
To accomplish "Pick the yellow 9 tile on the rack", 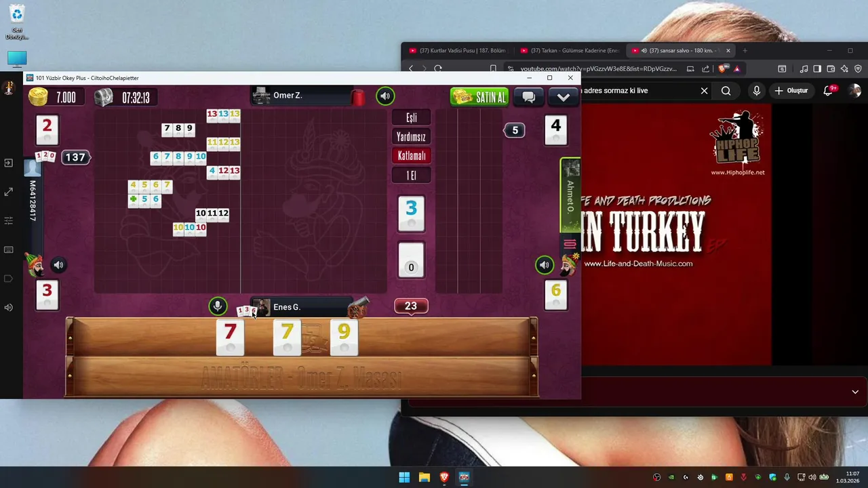I will (344, 338).
